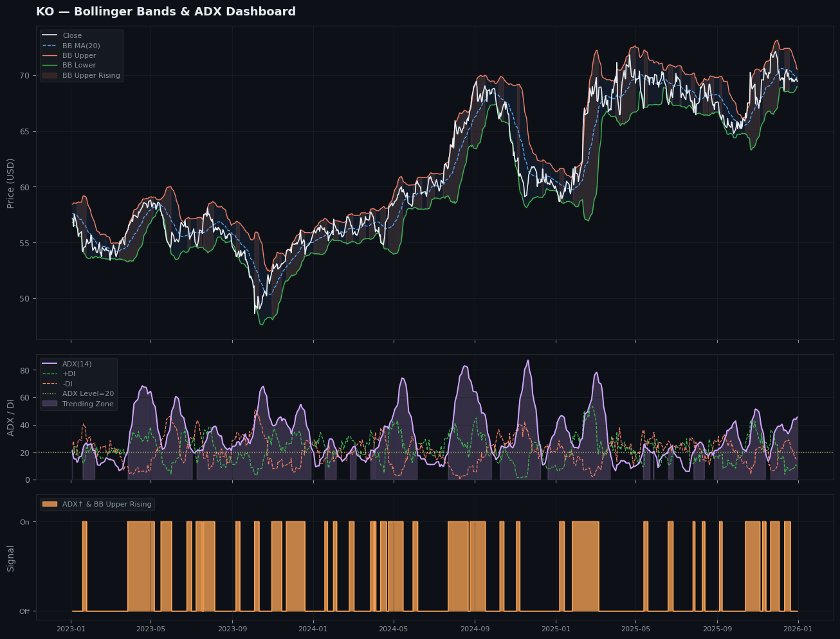Image resolution: width=840 pixels, height=639 pixels.
Task: Click the 80 ADX axis tick
Action: tap(24, 370)
